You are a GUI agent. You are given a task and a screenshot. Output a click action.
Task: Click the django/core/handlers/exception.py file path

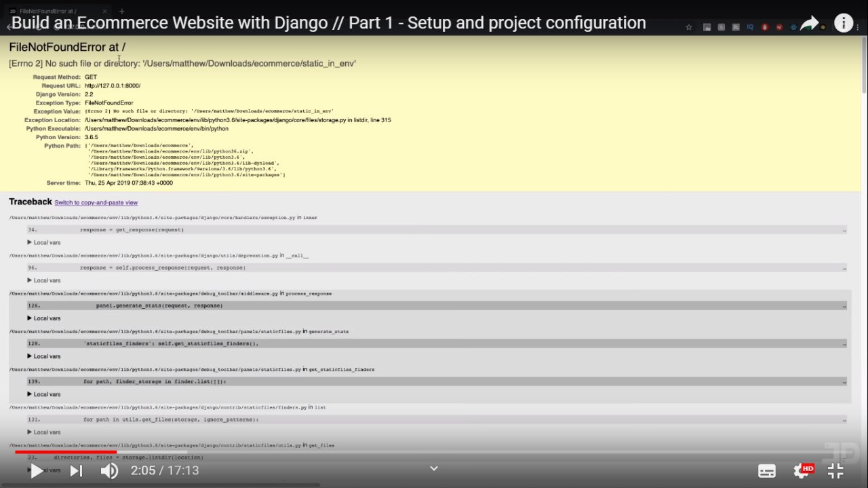pyautogui.click(x=152, y=218)
